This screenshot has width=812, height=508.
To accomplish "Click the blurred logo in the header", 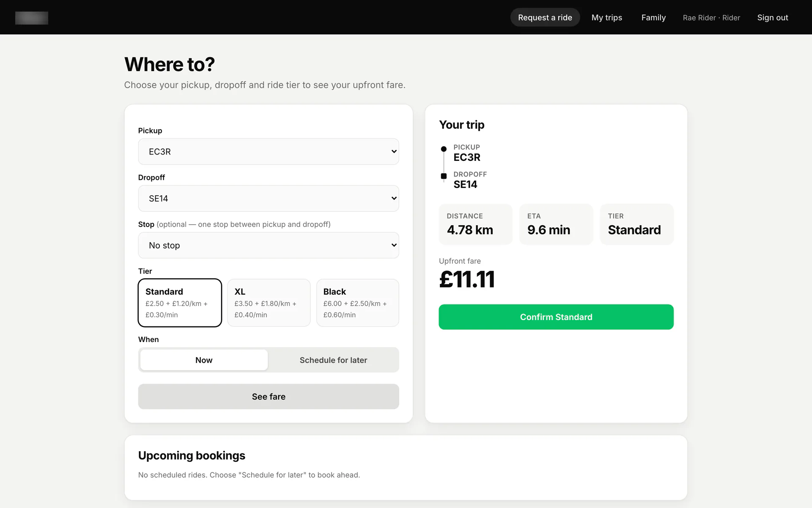I will pyautogui.click(x=32, y=18).
